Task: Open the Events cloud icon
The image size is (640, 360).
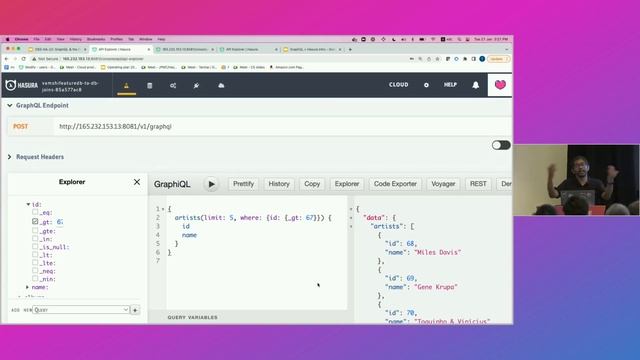Action: coord(221,85)
